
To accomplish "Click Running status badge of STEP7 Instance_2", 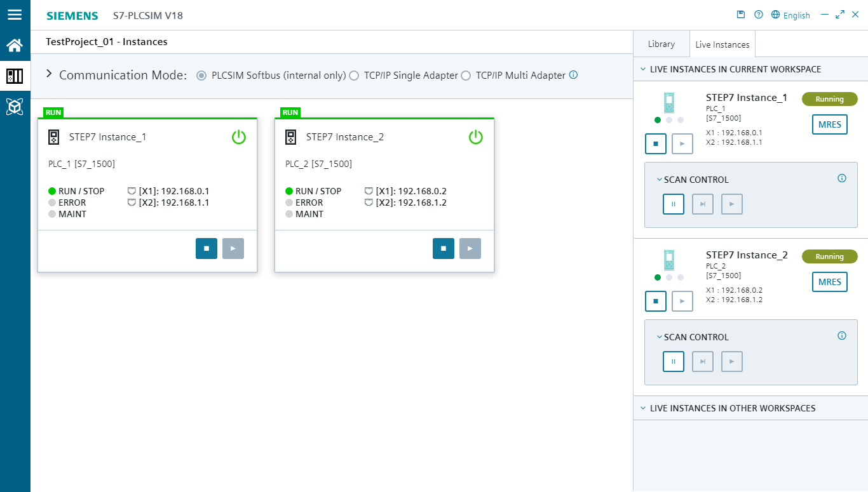I will pyautogui.click(x=829, y=256).
